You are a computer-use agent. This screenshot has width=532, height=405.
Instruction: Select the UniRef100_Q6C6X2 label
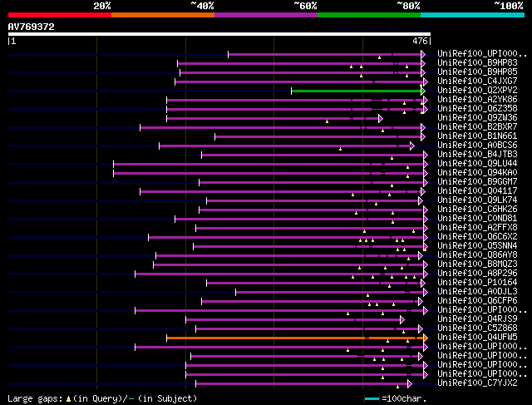click(477, 237)
